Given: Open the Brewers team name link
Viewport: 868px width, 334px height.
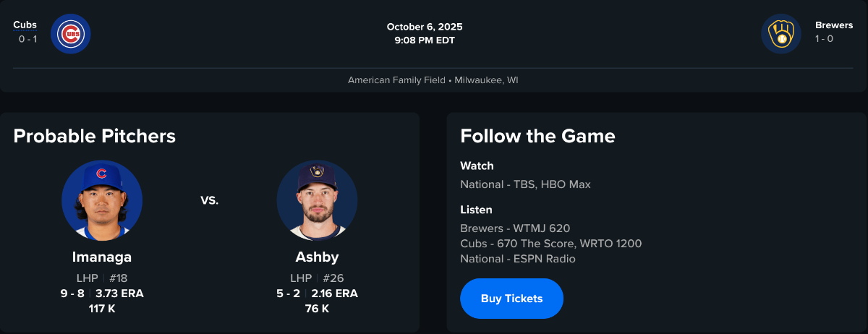Looking at the screenshot, I should coord(834,25).
